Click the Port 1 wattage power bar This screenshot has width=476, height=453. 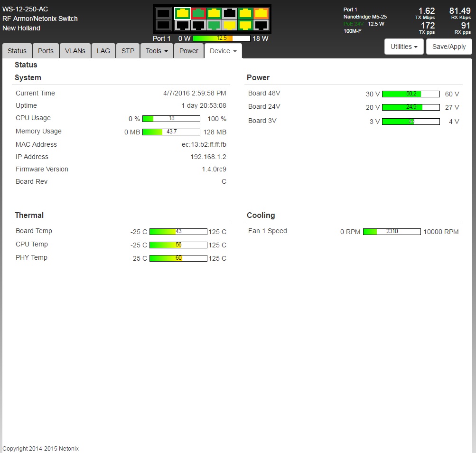222,38
